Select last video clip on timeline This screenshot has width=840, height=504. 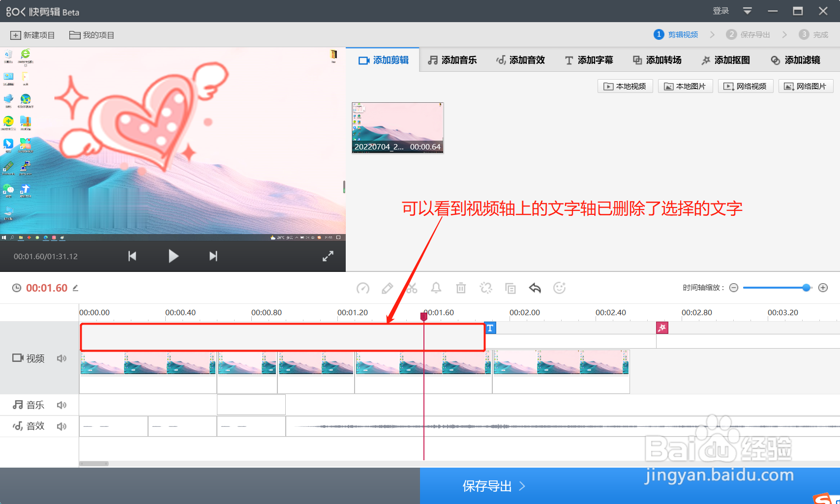[x=561, y=371]
